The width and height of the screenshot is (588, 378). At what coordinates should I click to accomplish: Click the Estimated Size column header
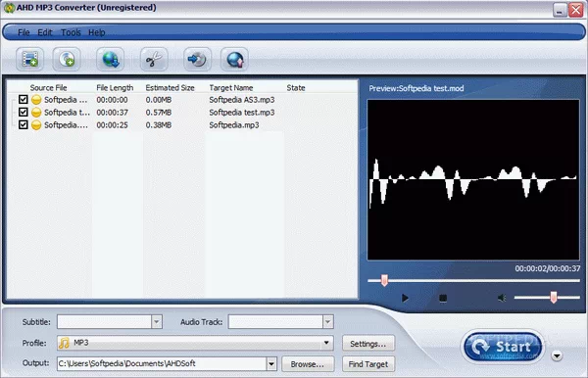(x=170, y=88)
